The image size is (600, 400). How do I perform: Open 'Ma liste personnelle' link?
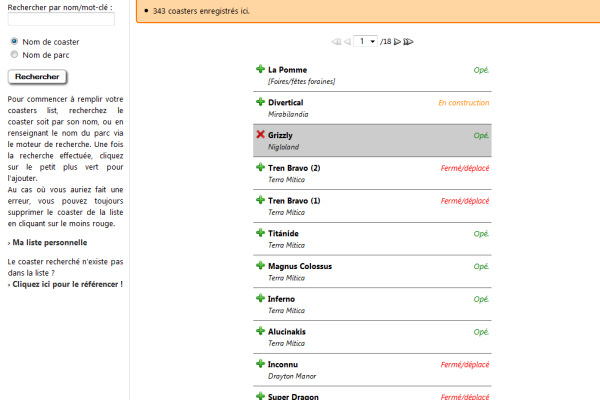point(48,242)
